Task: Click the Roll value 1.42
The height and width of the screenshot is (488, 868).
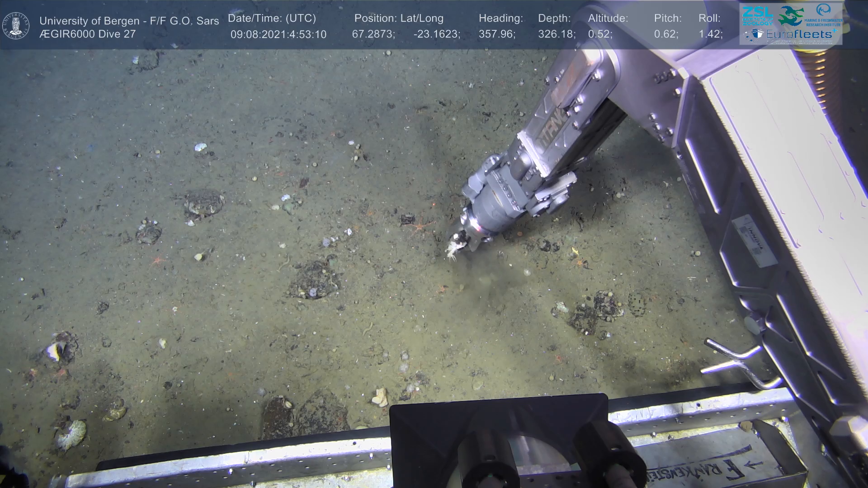Action: [x=710, y=34]
